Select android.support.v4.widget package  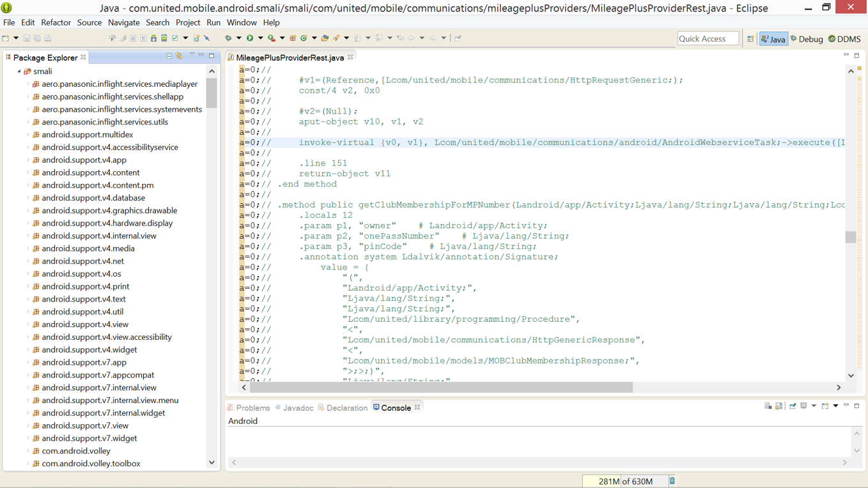click(89, 349)
